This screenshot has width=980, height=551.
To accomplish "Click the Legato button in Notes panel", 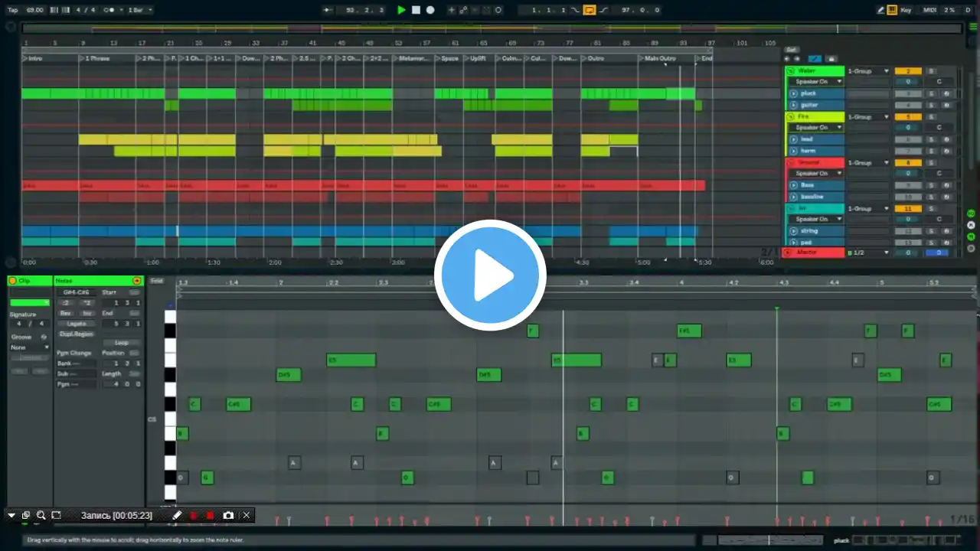I will [x=77, y=324].
